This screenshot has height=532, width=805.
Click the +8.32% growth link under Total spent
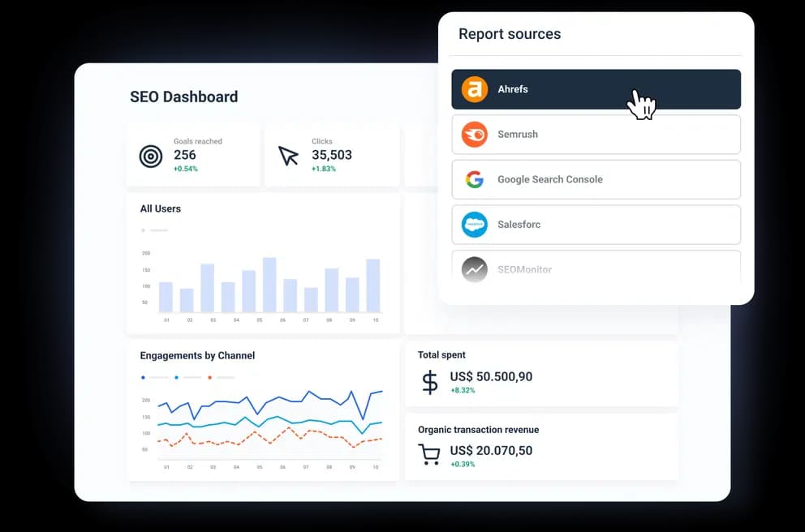coord(462,389)
